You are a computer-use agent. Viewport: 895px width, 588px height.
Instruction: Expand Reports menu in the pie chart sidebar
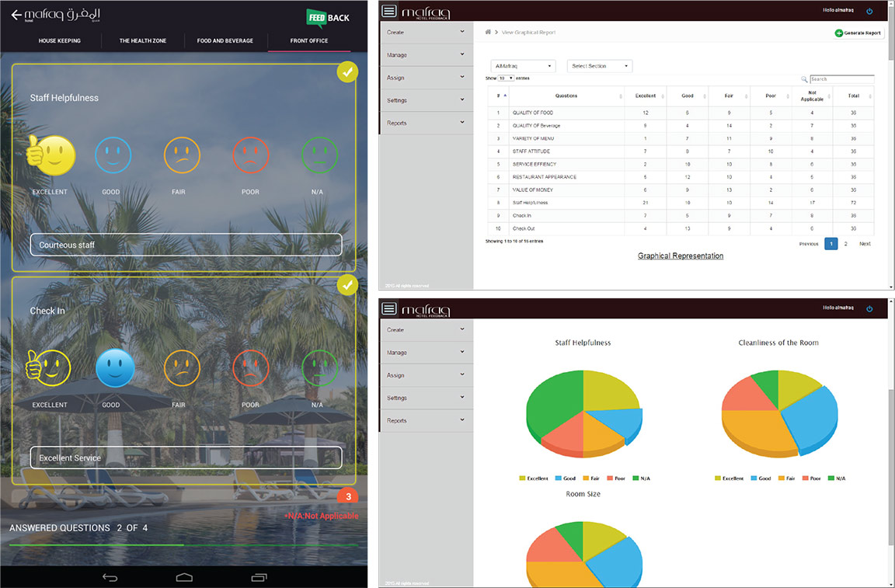(427, 421)
